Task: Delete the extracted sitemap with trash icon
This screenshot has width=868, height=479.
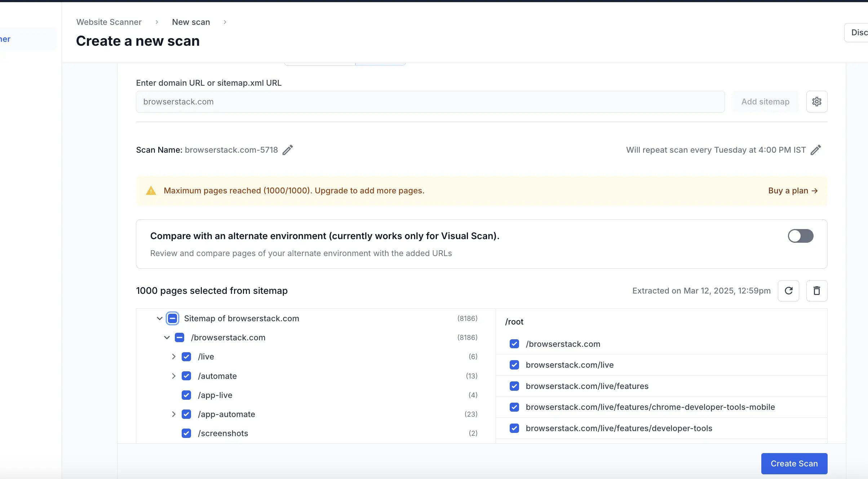Action: [x=816, y=291]
